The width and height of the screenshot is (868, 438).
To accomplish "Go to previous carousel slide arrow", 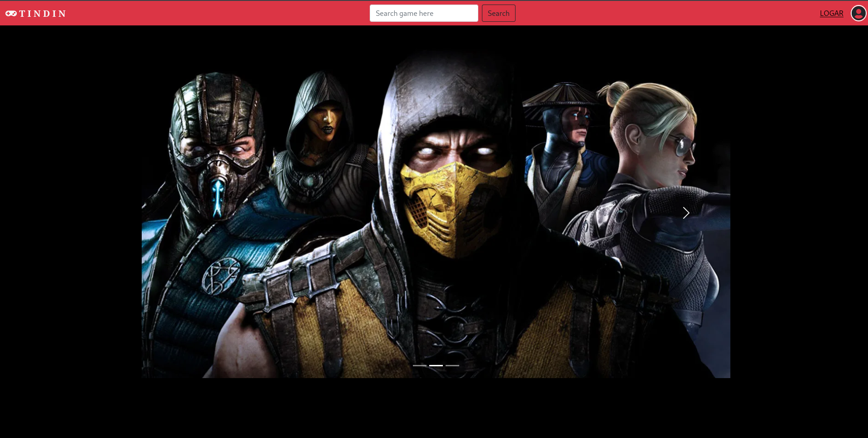I will tap(186, 213).
